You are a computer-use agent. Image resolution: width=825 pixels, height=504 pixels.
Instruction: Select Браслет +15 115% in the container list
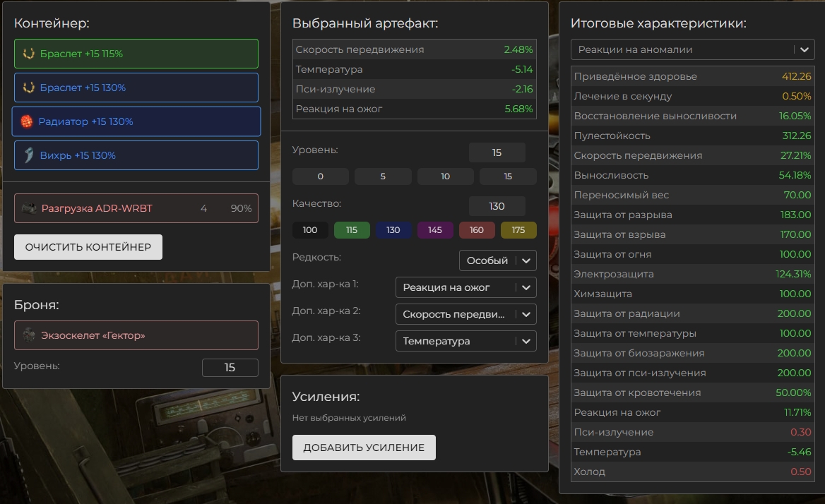tap(136, 54)
